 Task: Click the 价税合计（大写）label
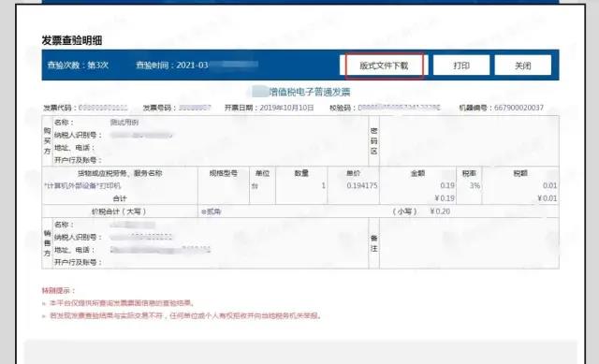[x=119, y=211]
